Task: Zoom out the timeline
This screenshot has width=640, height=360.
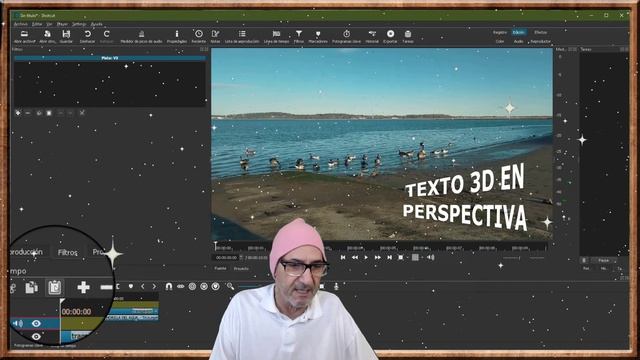Action: coord(230,287)
